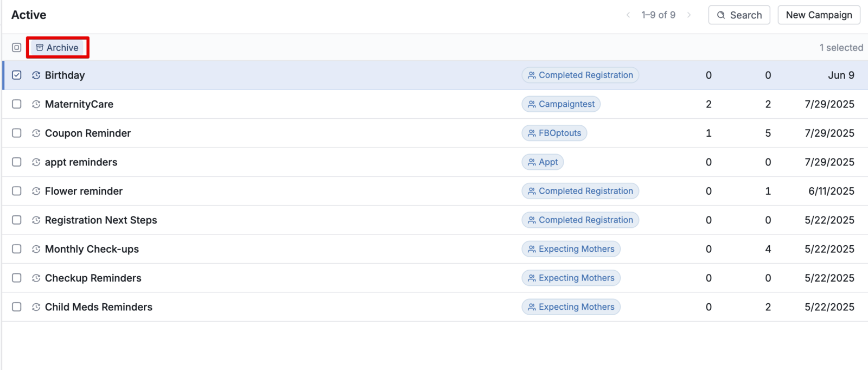
Task: Click the recurring campaign icon beside Birthday
Action: 36,75
